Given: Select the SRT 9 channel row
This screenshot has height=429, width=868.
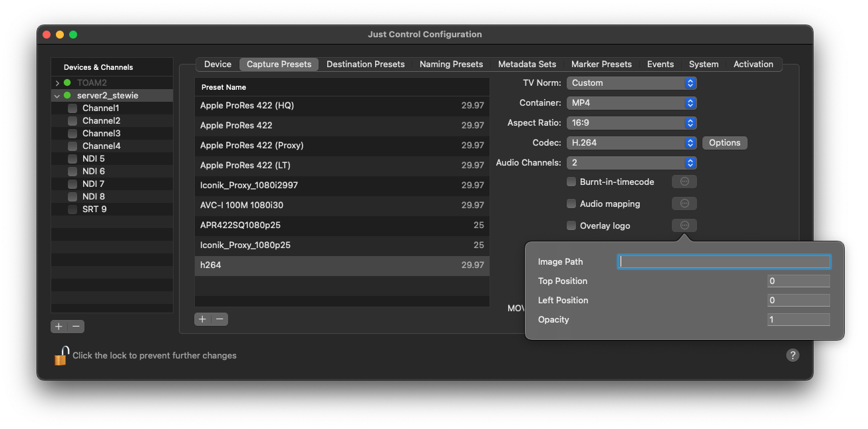Looking at the screenshot, I should pyautogui.click(x=112, y=210).
